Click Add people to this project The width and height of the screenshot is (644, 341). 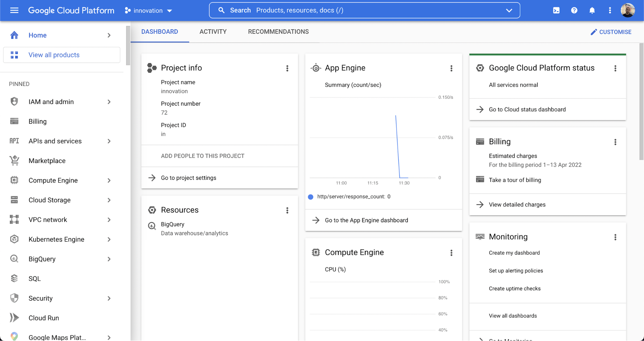203,156
